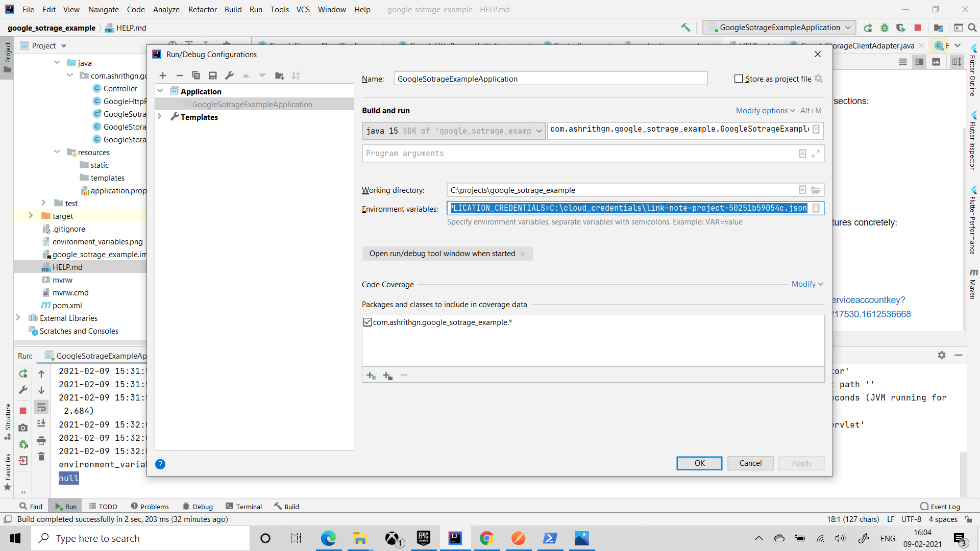Add package to coverage data

pos(388,375)
